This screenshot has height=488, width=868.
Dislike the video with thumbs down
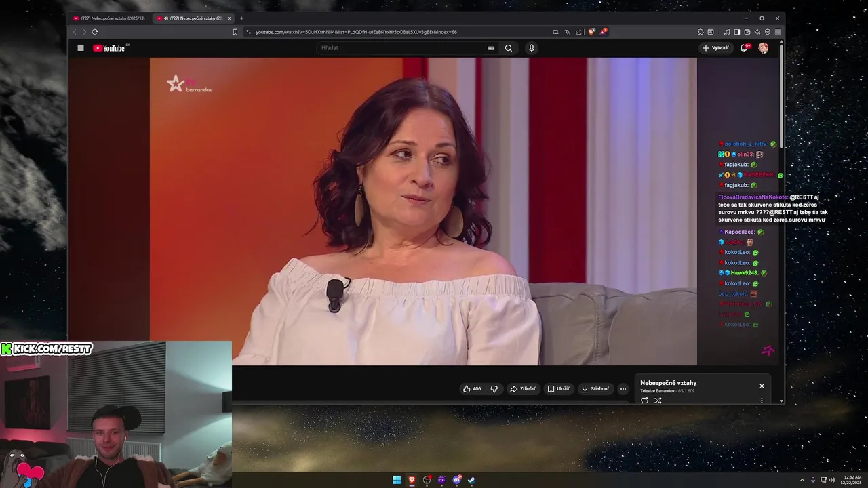coord(494,389)
